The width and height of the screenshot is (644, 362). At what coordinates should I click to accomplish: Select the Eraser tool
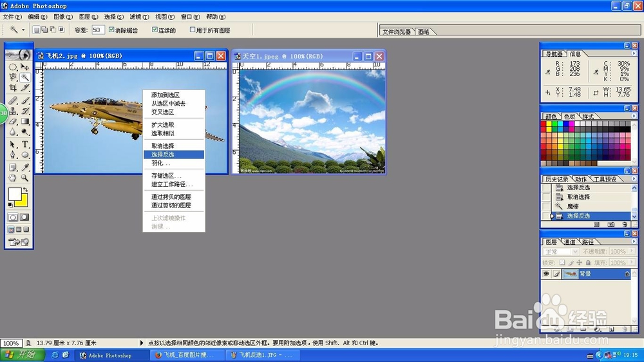13,121
